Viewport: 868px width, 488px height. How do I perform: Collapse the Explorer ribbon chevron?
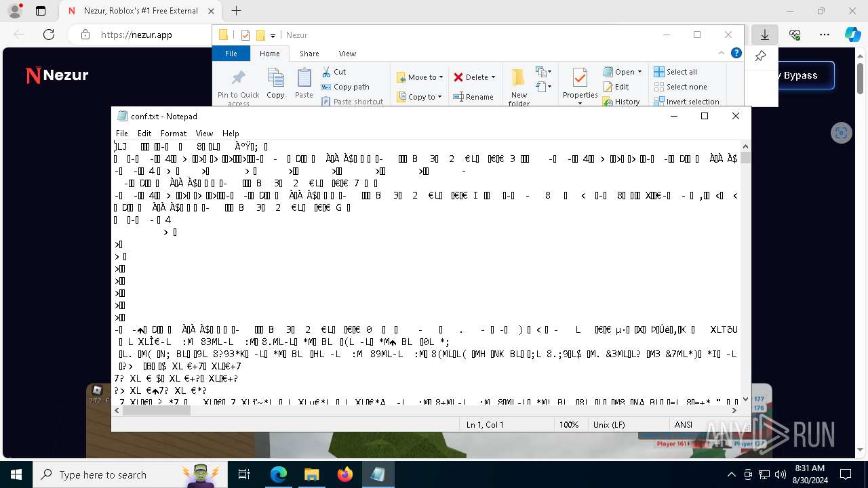(x=722, y=54)
